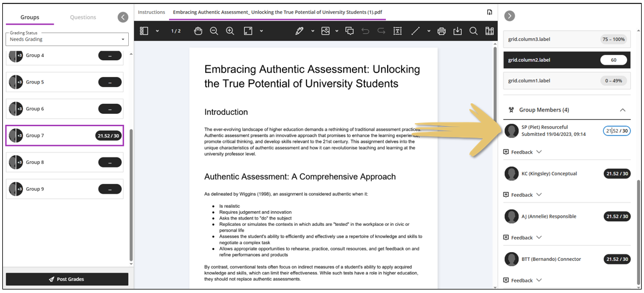Edit the grade field for SP (Piet) Resourceful
The height and width of the screenshot is (293, 644).
pos(616,131)
